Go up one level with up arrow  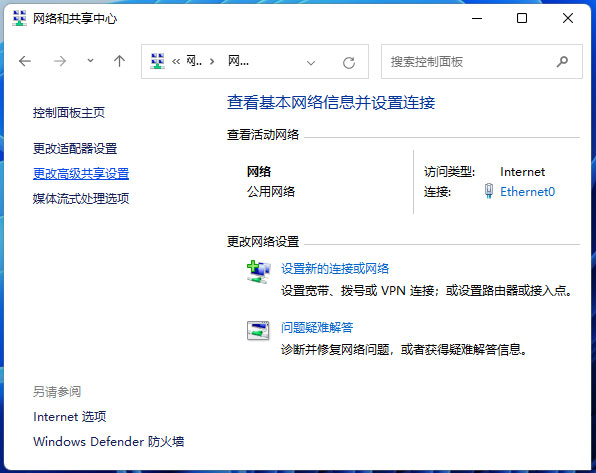(119, 61)
